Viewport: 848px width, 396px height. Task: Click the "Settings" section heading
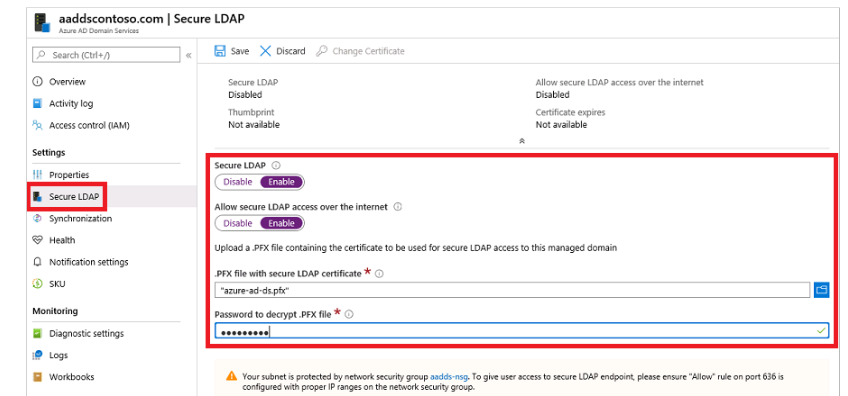click(49, 153)
